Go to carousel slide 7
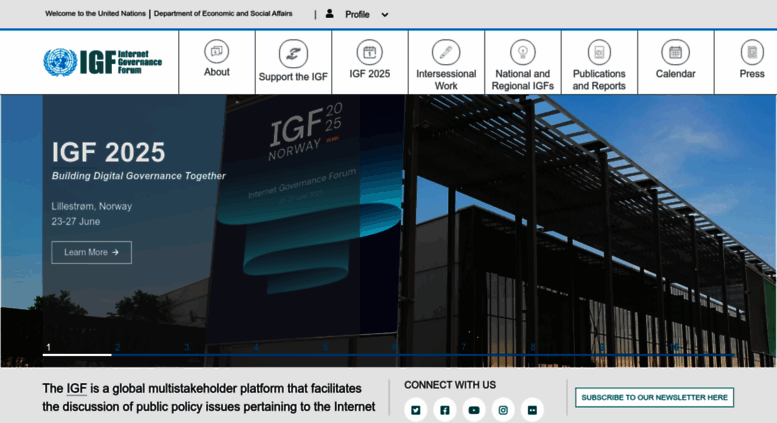 pyautogui.click(x=463, y=347)
